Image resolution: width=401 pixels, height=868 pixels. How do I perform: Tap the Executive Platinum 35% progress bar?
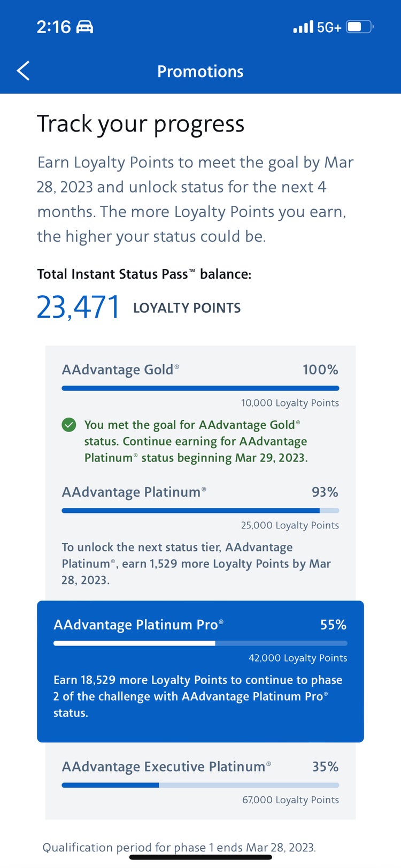pyautogui.click(x=200, y=785)
